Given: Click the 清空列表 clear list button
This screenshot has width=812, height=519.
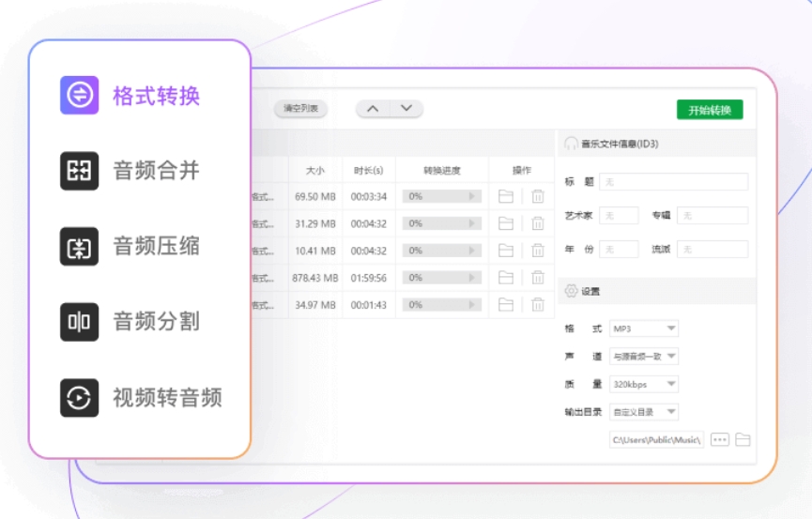Looking at the screenshot, I should (300, 109).
